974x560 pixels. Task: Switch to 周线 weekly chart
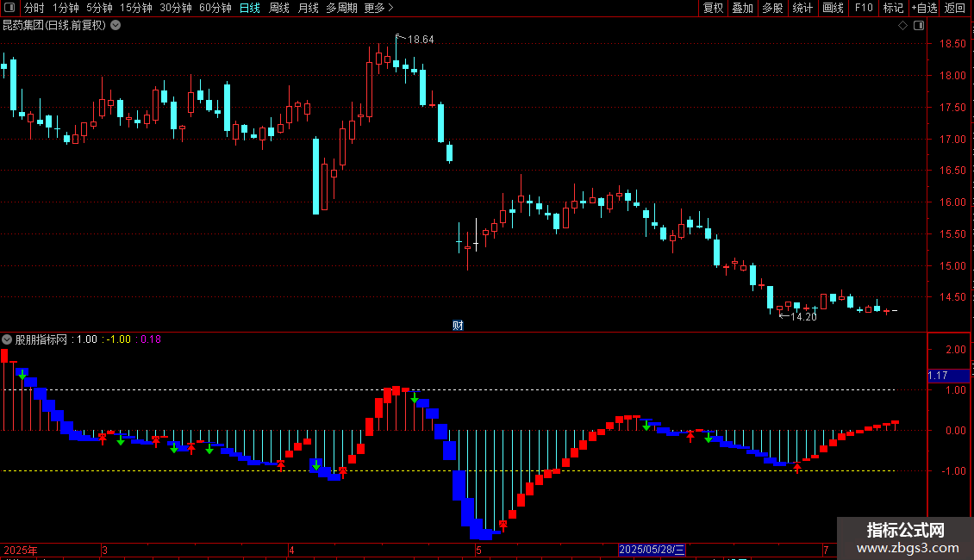coord(279,8)
